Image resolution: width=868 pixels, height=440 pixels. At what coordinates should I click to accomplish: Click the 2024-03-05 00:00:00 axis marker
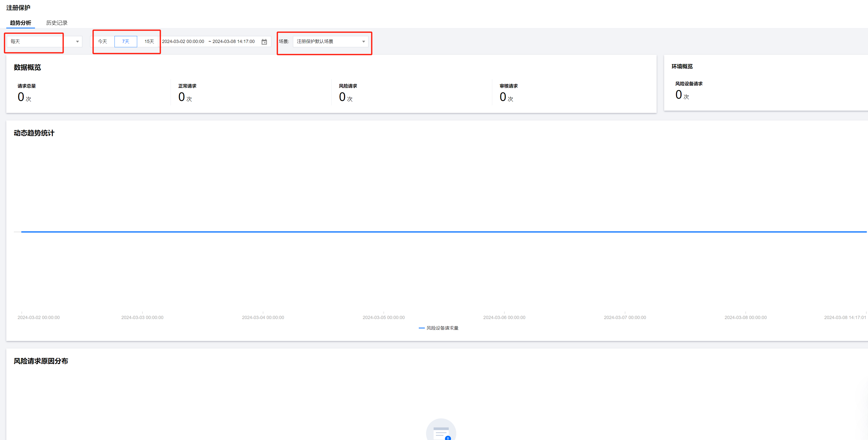tap(384, 318)
